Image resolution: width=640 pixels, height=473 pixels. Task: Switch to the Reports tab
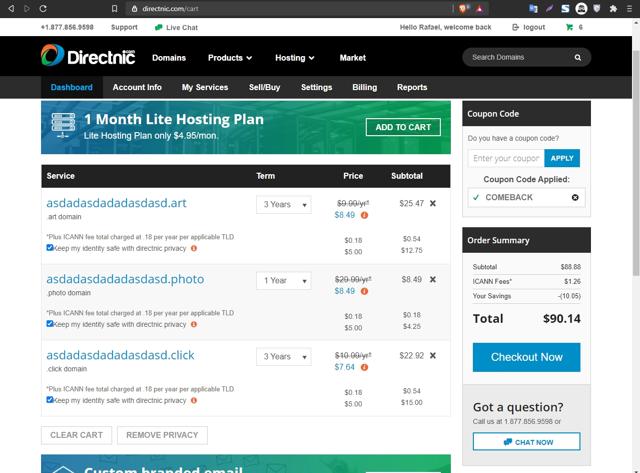[412, 87]
